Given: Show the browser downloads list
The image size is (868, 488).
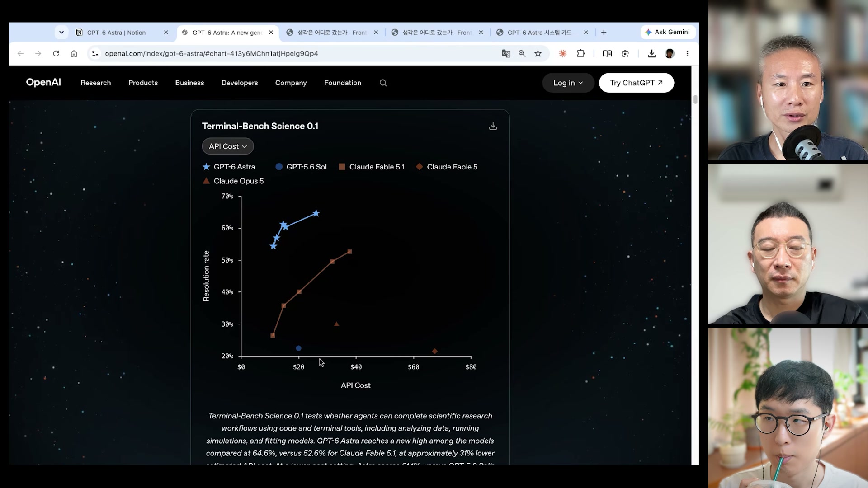Looking at the screenshot, I should pyautogui.click(x=651, y=53).
